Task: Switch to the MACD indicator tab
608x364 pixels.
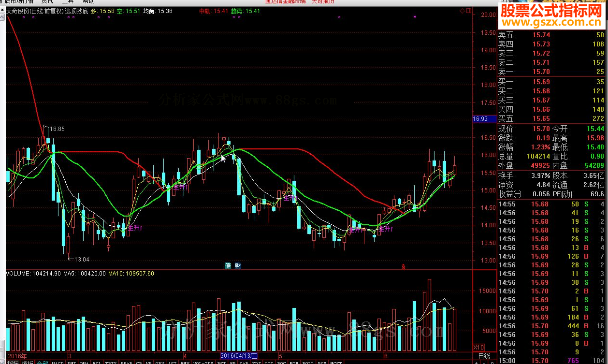Action: click(x=58, y=362)
